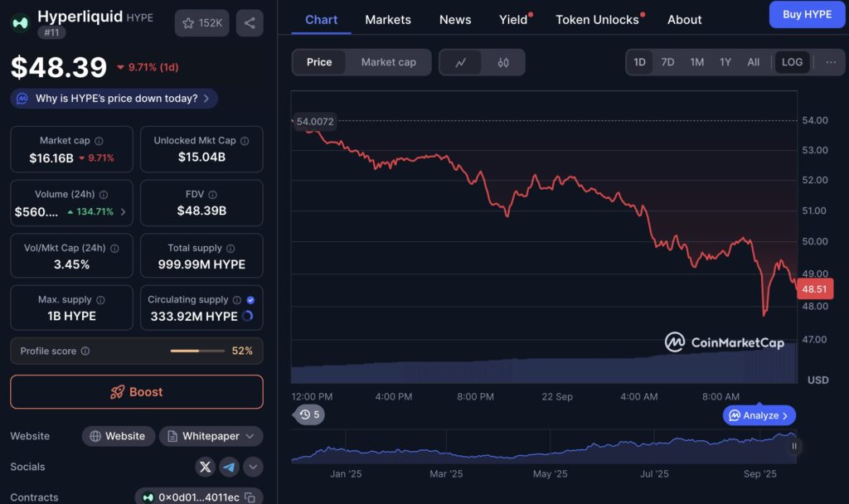Click the $48.39B FDV value
This screenshot has height=504, width=849.
tap(201, 211)
